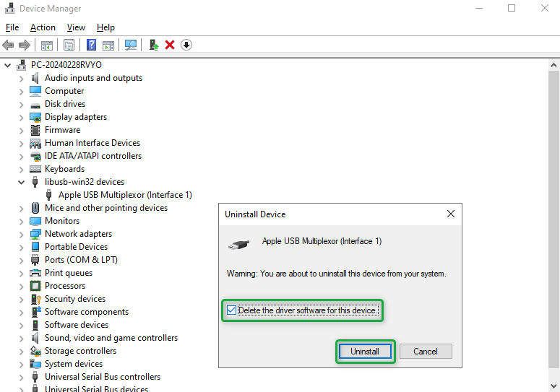The width and height of the screenshot is (560, 392).
Task: Click Show/Hide Console Tree toolbar icon
Action: click(47, 45)
